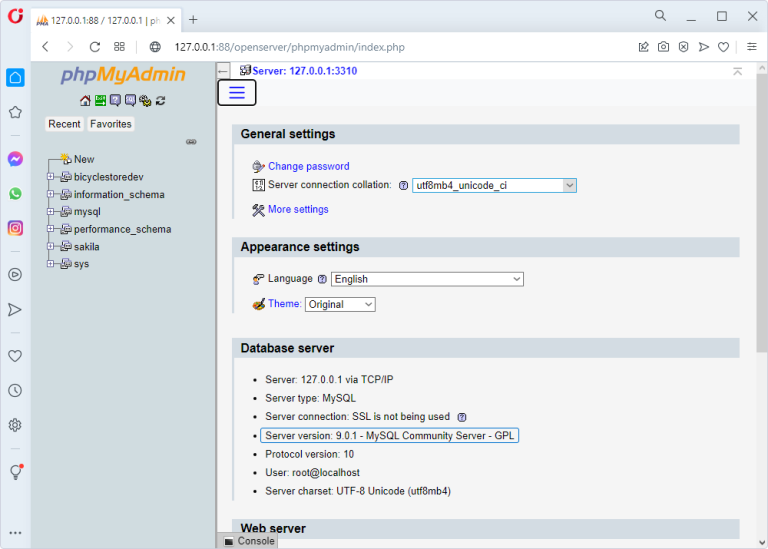Viewport: 768px width, 549px height.
Task: Click the page-top collapse arrow icon
Action: coord(737,72)
